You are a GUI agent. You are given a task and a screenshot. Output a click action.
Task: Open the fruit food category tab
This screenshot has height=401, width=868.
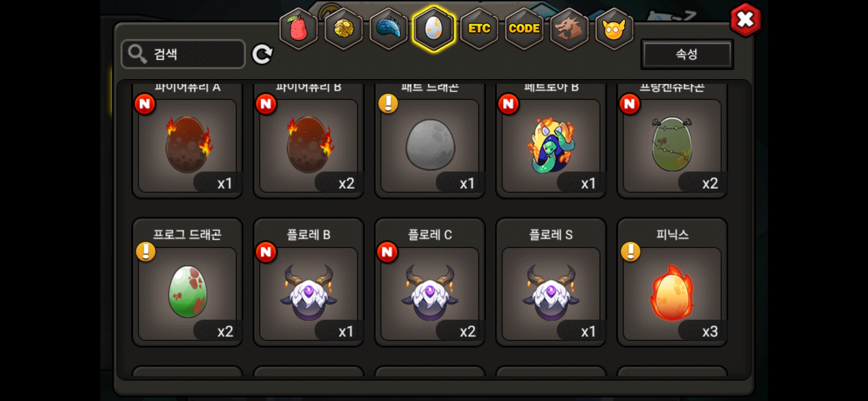point(299,29)
